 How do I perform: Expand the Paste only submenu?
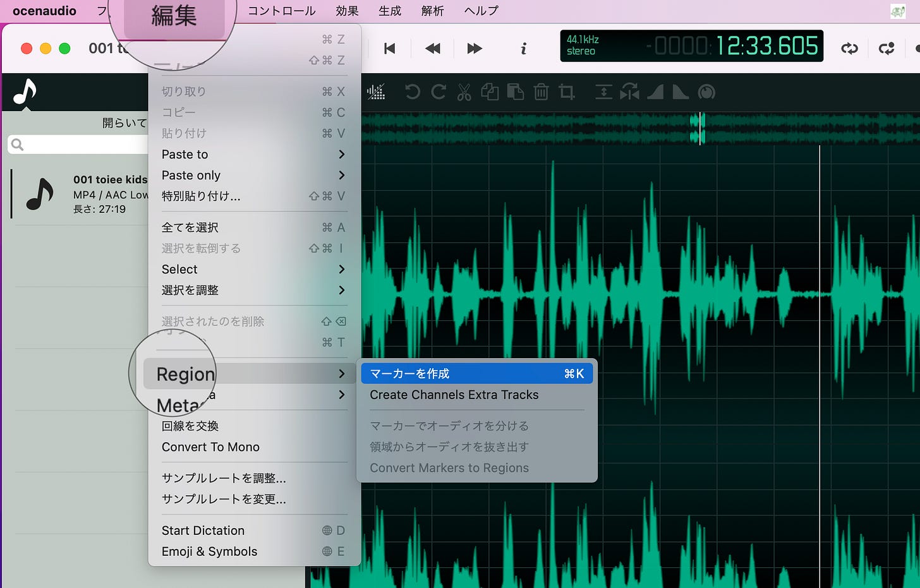tap(255, 175)
